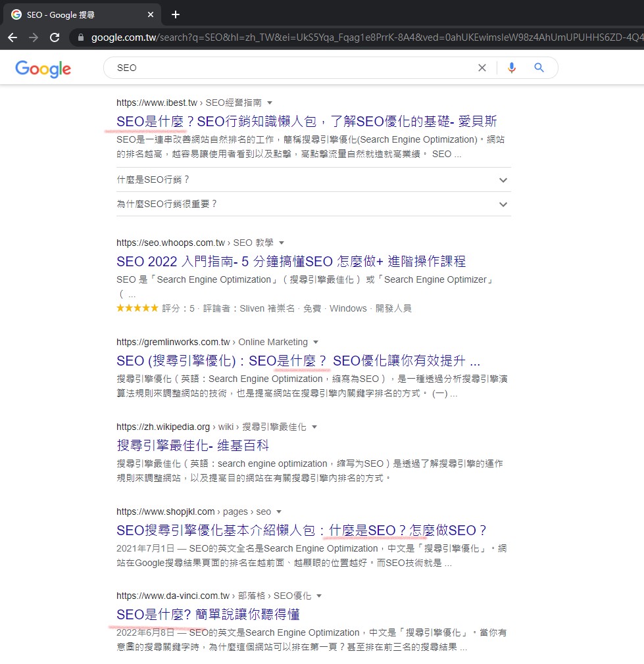Click the 愛貝斯 SEO是什麼 result title

pyautogui.click(x=305, y=122)
